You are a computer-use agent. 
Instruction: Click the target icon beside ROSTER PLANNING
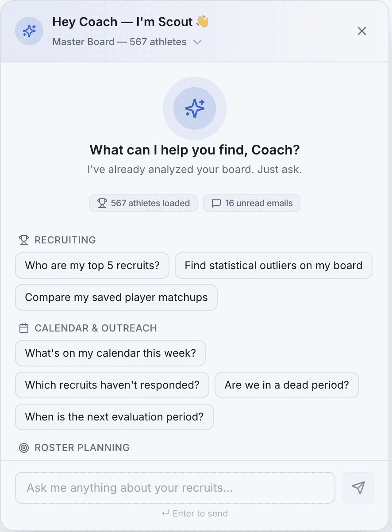pyautogui.click(x=24, y=447)
